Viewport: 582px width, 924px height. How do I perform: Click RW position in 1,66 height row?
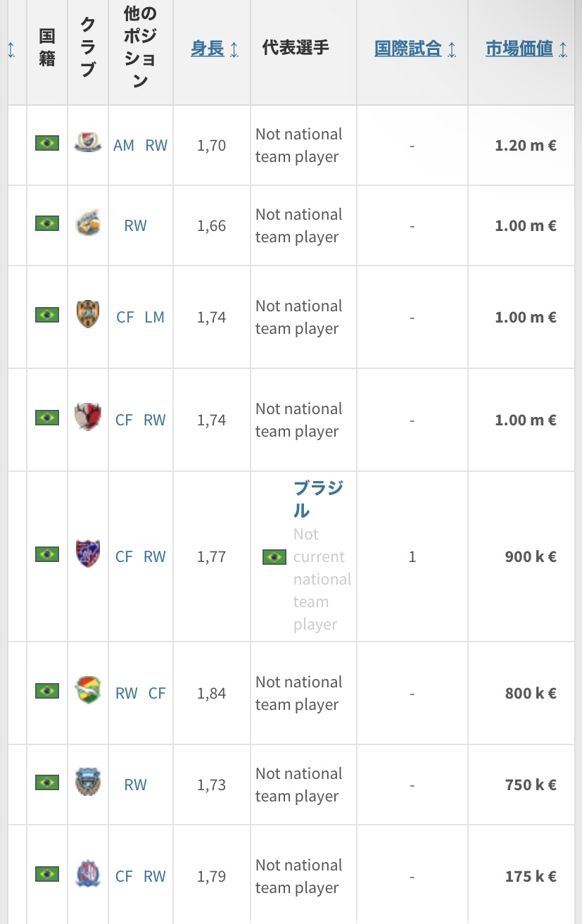coord(135,225)
